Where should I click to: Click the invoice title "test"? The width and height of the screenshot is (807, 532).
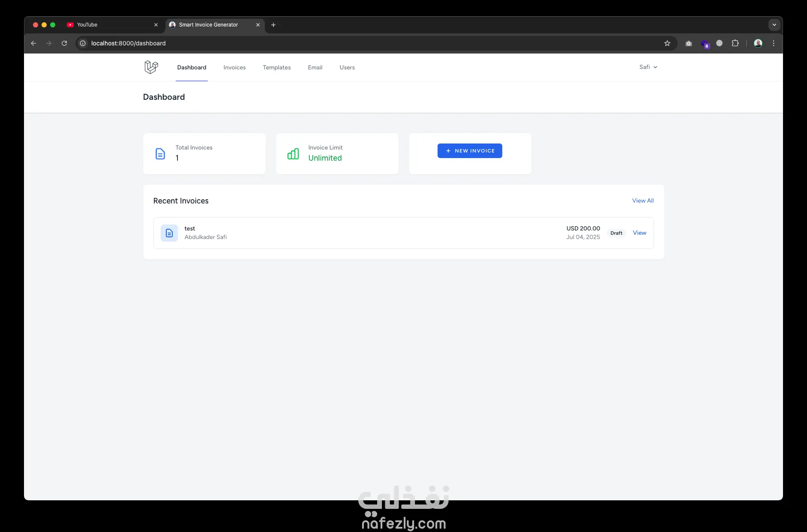point(190,229)
